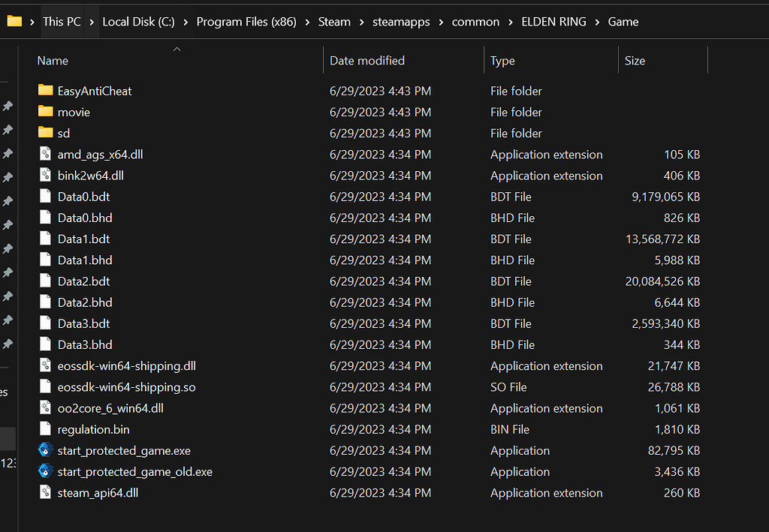Click the start_protected_game.exe application icon

pyautogui.click(x=45, y=450)
